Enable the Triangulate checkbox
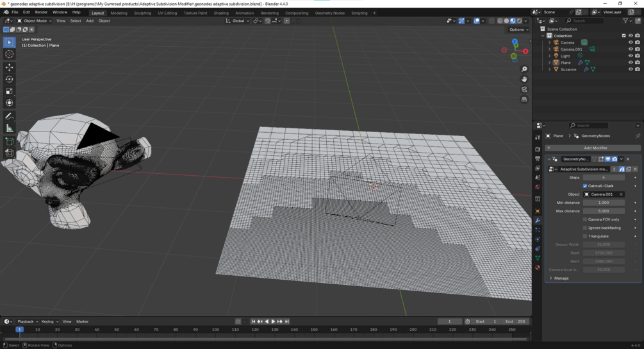Image resolution: width=644 pixels, height=349 pixels. point(585,236)
